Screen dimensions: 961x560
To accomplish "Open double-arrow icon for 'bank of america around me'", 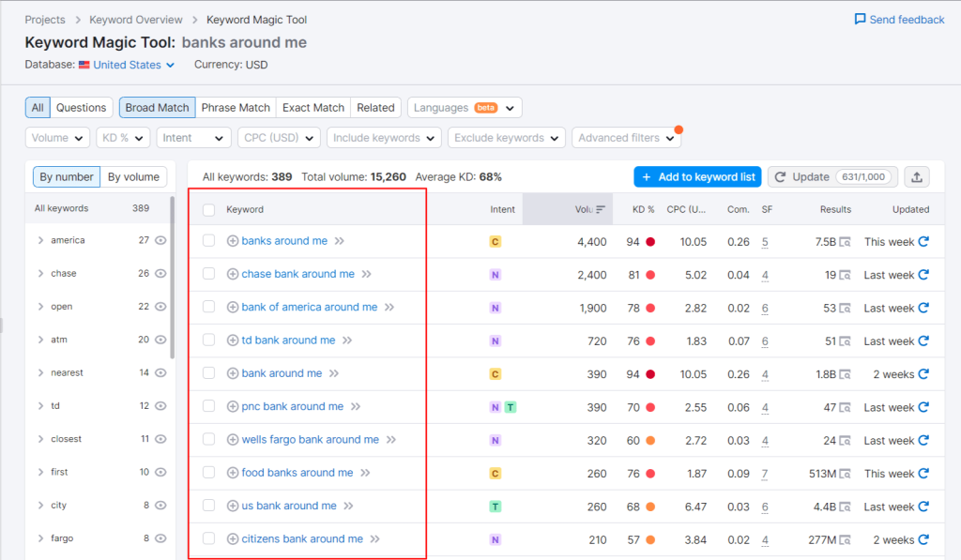I will [x=389, y=307].
